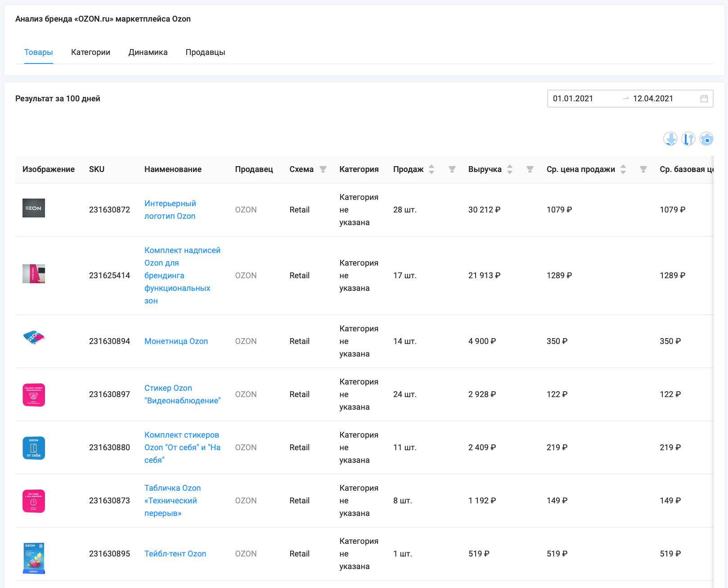Open the calendar icon in date range
This screenshot has height=588, width=728.
[704, 99]
